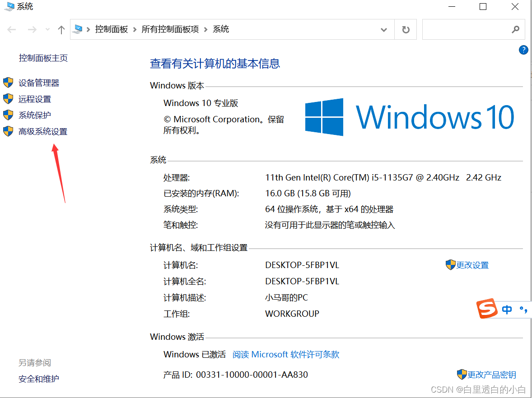Expand chevron after computer icon in address bar
The image size is (532, 398).
[88, 30]
